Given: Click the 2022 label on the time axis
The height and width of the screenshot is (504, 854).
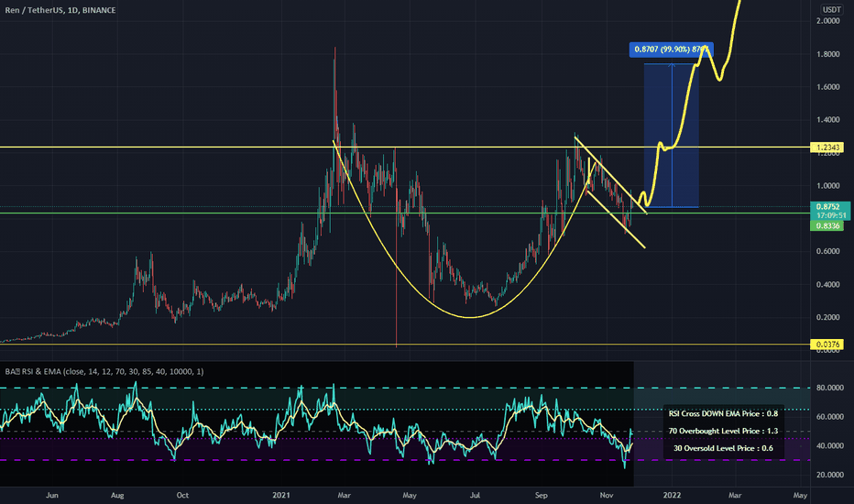Looking at the screenshot, I should [x=672, y=495].
